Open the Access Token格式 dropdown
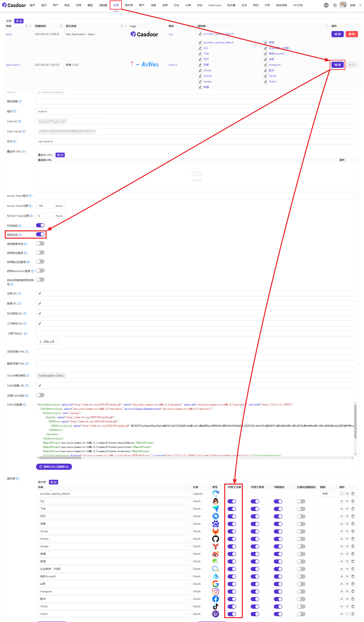This screenshot has width=364, height=622. pos(196,196)
